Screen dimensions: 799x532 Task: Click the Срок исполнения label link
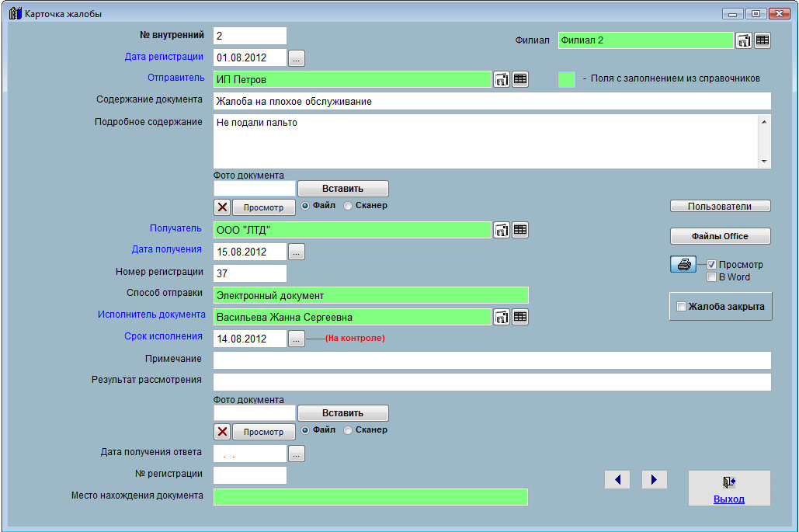tap(163, 336)
